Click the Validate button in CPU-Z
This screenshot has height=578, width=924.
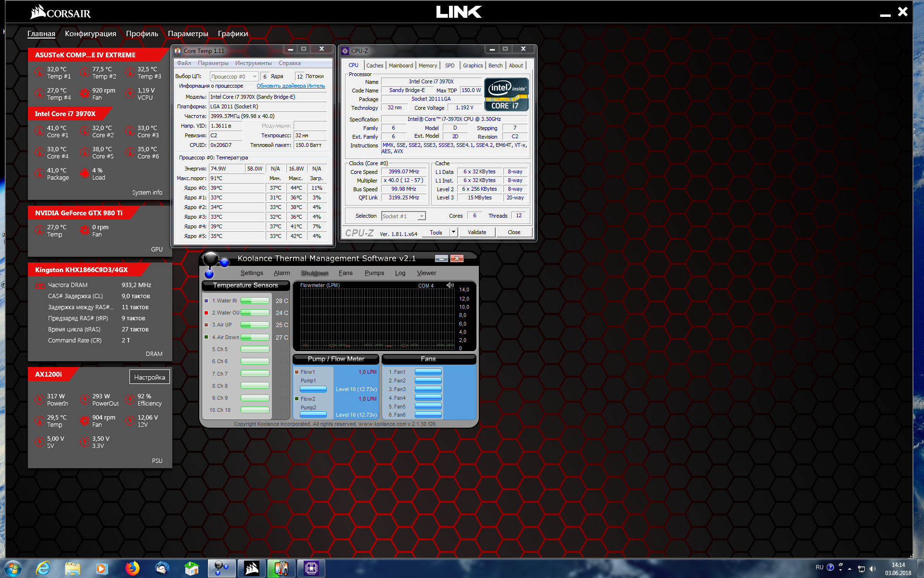[477, 232]
